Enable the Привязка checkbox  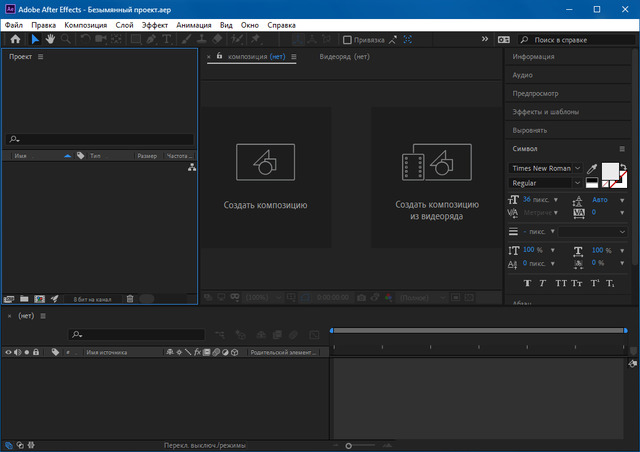click(x=347, y=40)
